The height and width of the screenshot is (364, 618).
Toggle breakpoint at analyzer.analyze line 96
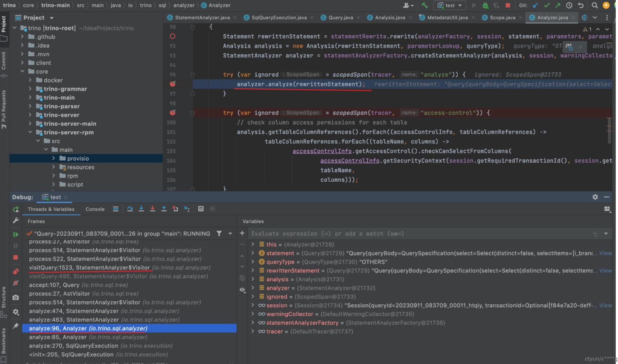click(x=172, y=84)
